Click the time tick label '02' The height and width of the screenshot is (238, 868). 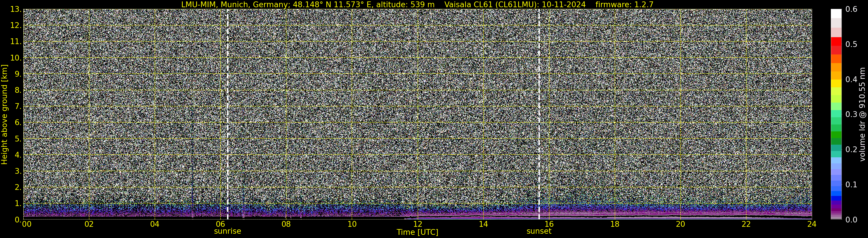(x=89, y=224)
